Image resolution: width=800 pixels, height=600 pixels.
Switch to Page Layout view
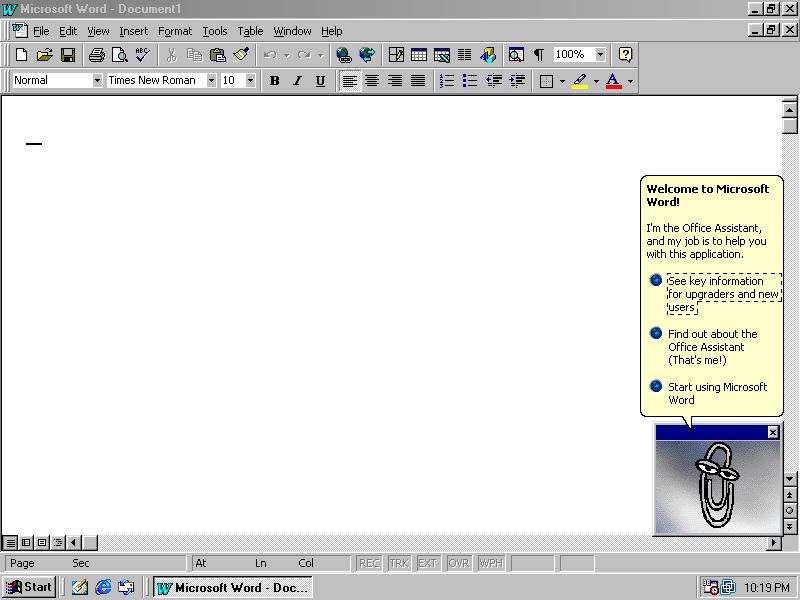tap(40, 542)
